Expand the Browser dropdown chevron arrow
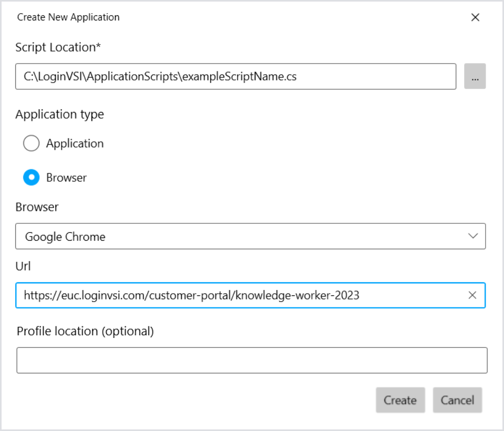 coord(472,236)
